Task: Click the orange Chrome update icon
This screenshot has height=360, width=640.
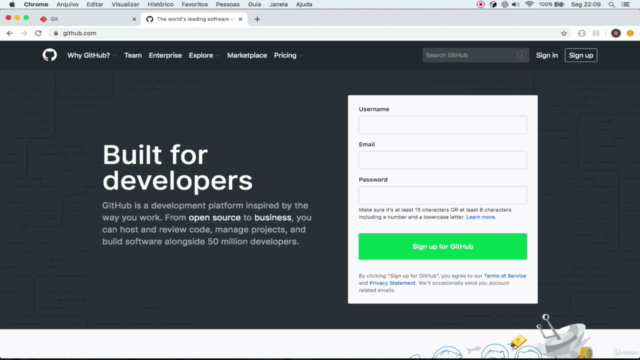Action: pos(630,33)
